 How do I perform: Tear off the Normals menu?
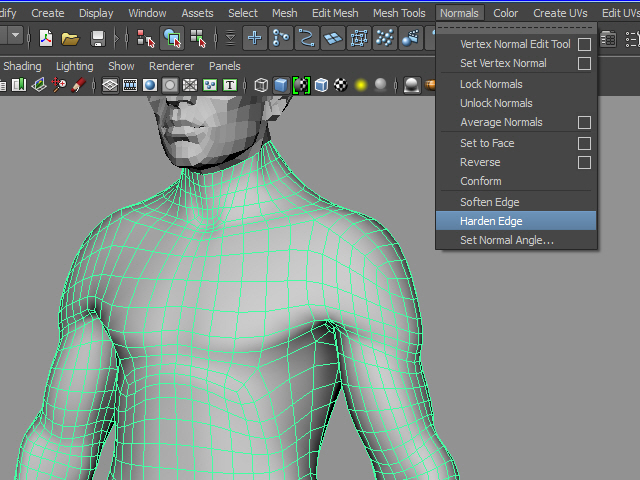tap(516, 28)
